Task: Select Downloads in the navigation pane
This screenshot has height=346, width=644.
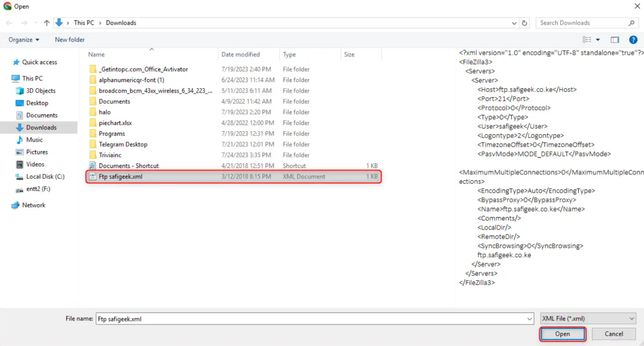Action: [41, 127]
